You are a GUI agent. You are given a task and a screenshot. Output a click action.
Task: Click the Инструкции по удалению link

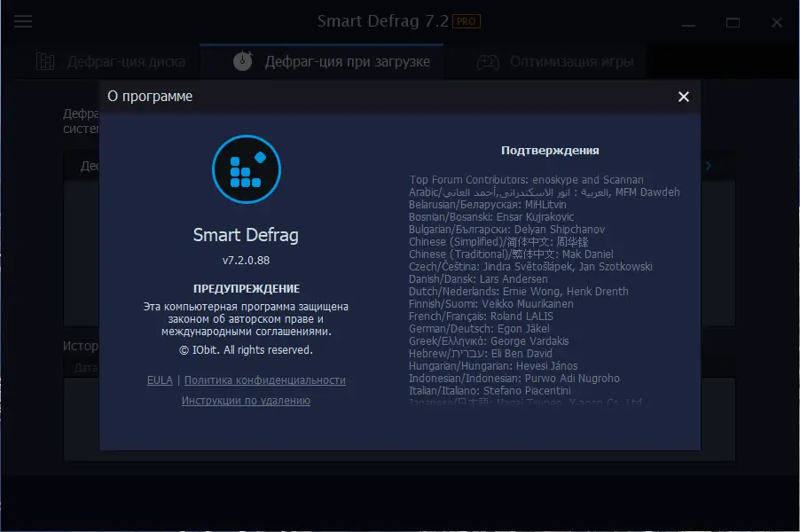pyautogui.click(x=246, y=400)
